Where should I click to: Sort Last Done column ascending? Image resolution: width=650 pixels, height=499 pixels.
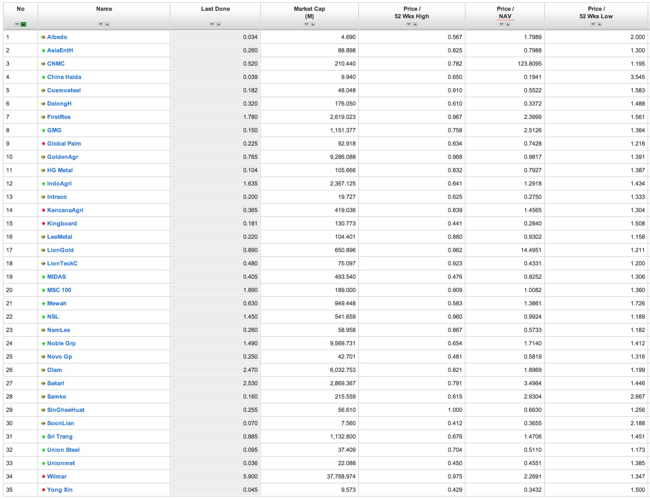(x=218, y=24)
